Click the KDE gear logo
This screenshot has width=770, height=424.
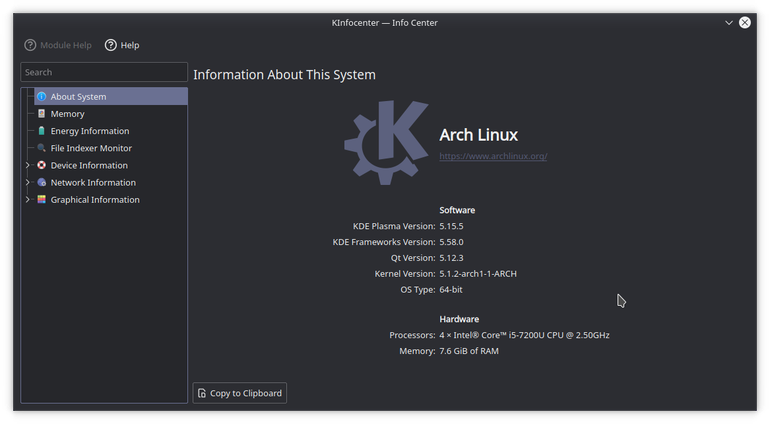pyautogui.click(x=386, y=142)
